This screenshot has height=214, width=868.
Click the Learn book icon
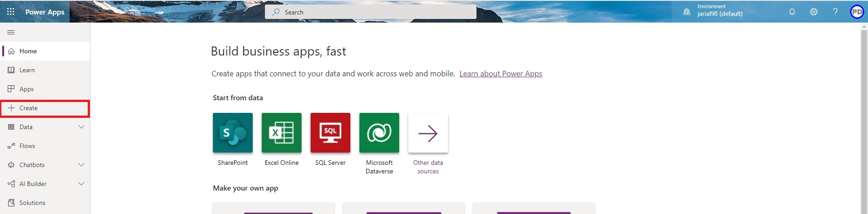coord(11,70)
